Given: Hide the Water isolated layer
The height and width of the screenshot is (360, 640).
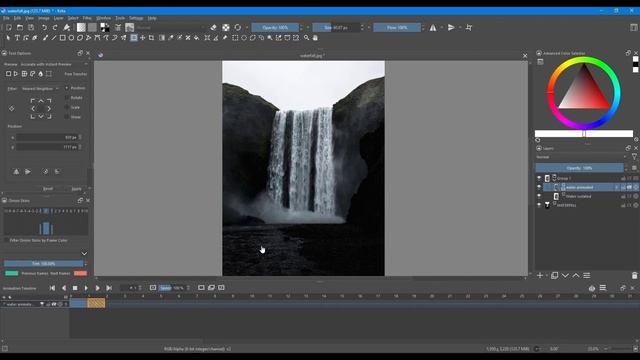Looking at the screenshot, I should pyautogui.click(x=539, y=196).
